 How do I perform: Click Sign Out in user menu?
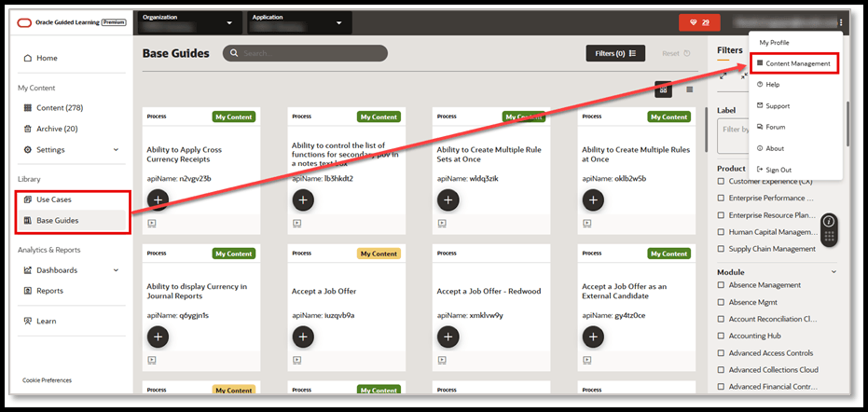click(x=774, y=170)
